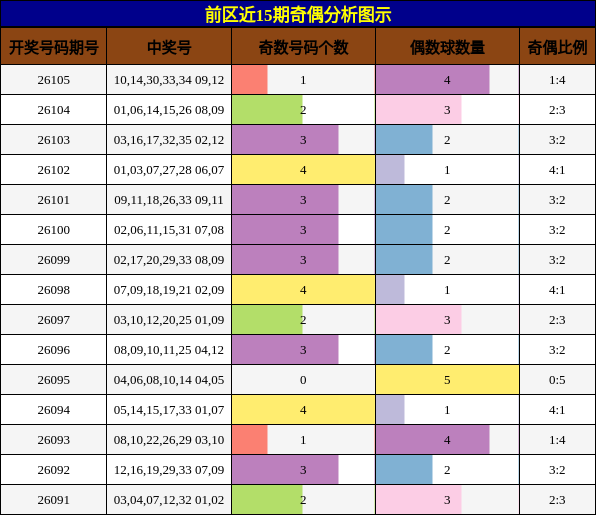This screenshot has height=515, width=596.
Task: Select issue number 26104
Action: [x=54, y=110]
